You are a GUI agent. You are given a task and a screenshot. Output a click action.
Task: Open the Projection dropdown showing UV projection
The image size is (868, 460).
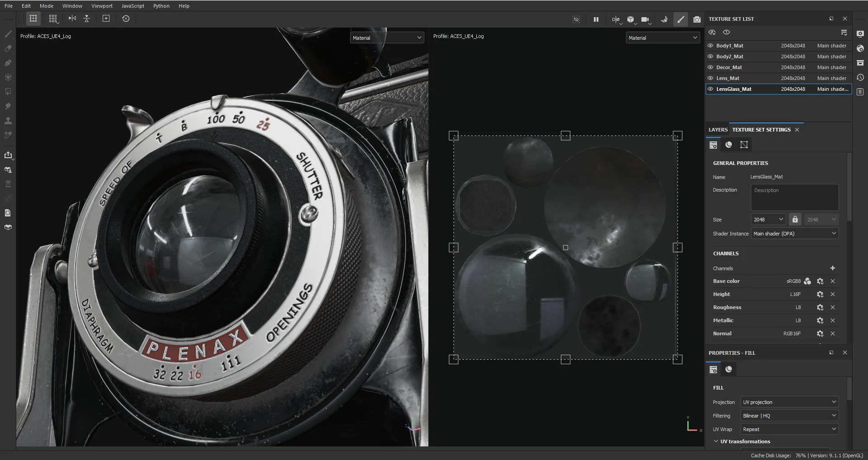pyautogui.click(x=789, y=402)
